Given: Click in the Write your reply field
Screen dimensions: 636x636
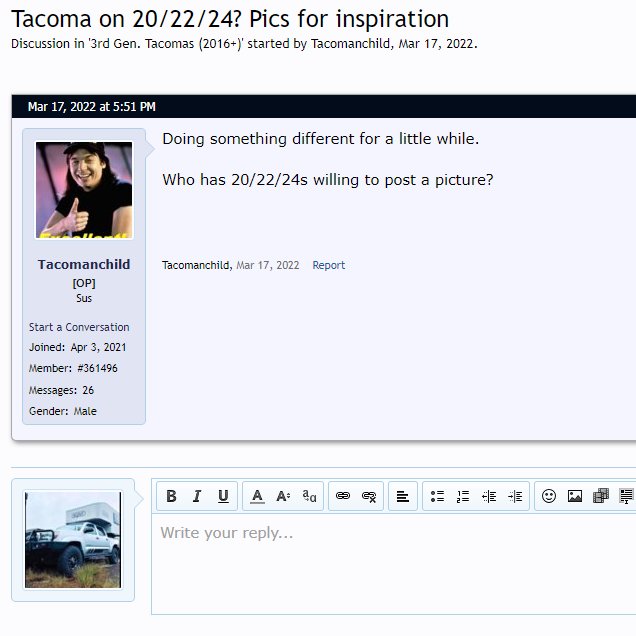Looking at the screenshot, I should 393,564.
